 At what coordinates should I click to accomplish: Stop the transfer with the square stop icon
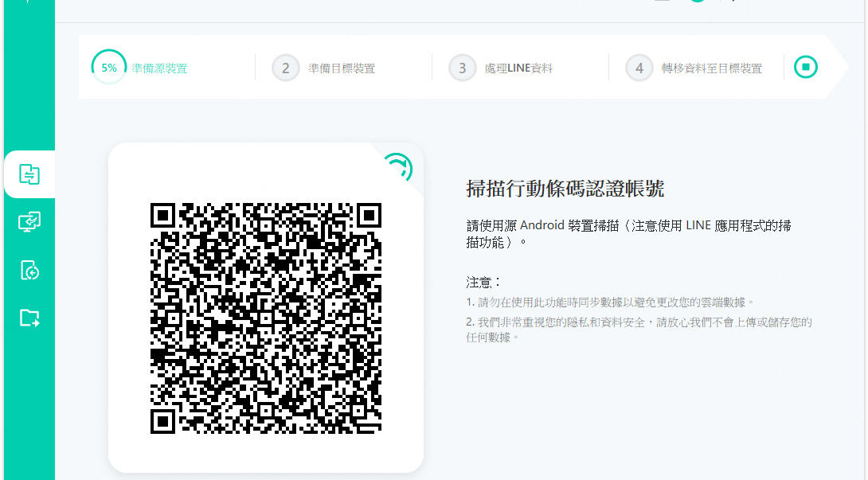tap(805, 68)
